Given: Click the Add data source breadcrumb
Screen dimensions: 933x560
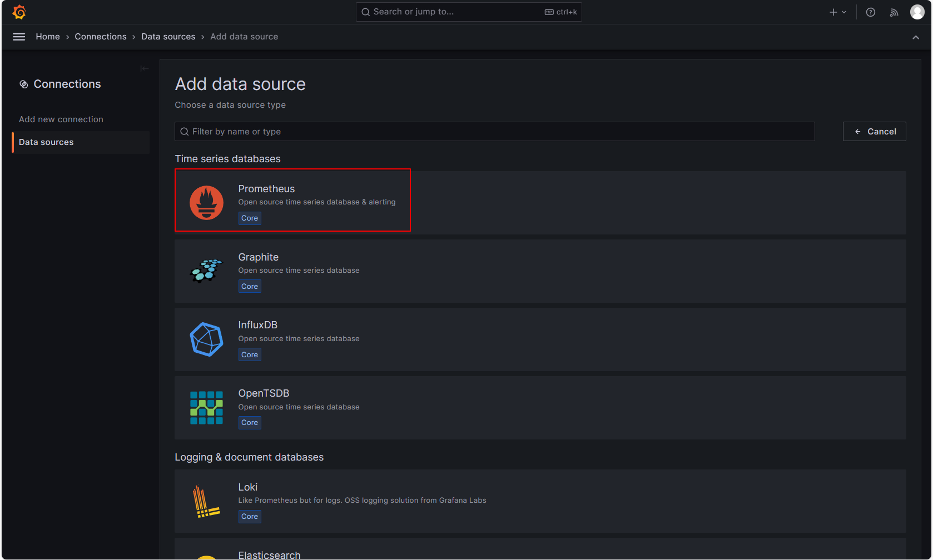Looking at the screenshot, I should pyautogui.click(x=244, y=37).
